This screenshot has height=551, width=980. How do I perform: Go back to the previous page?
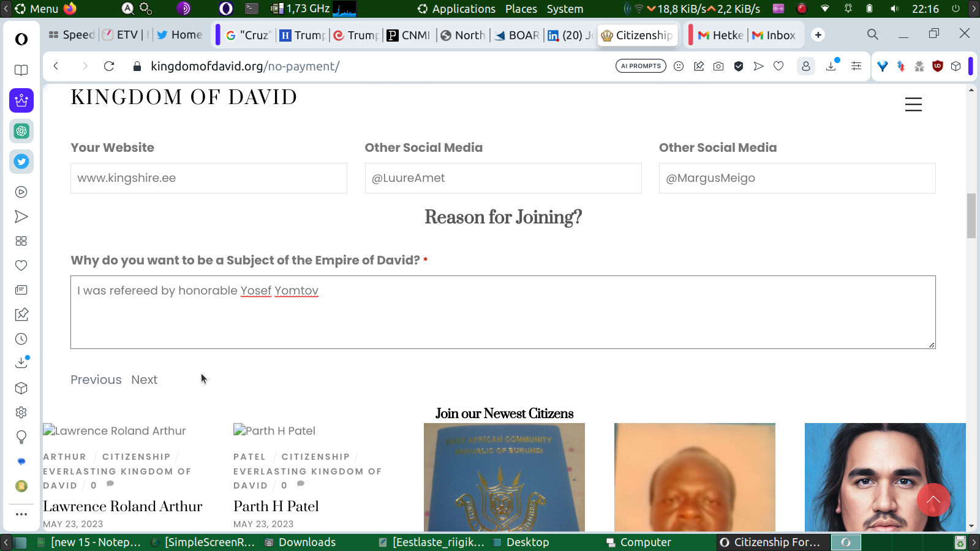tap(56, 66)
